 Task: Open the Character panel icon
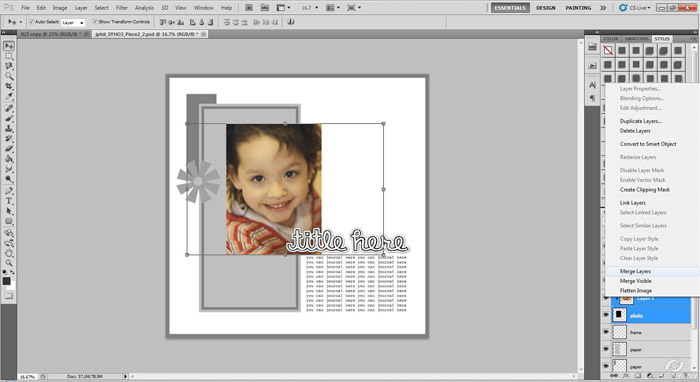click(592, 85)
